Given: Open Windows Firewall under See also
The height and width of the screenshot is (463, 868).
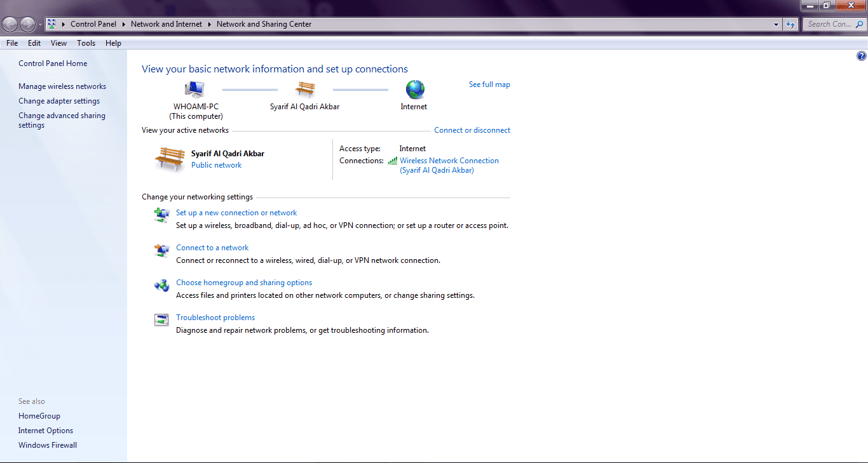Looking at the screenshot, I should (x=48, y=445).
